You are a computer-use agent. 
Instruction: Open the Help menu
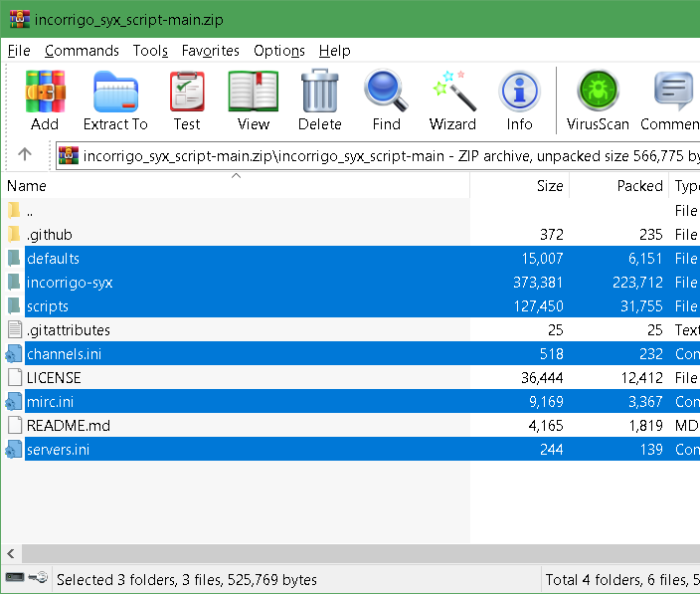point(334,51)
